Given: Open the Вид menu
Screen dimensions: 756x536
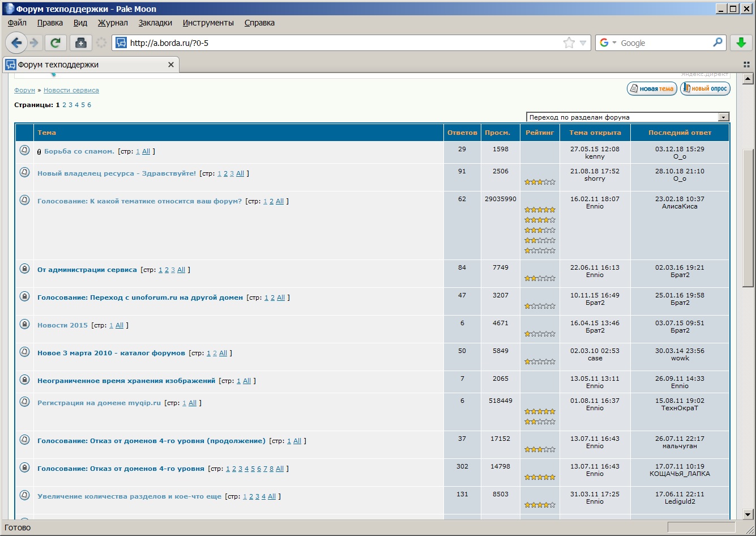Looking at the screenshot, I should pos(80,23).
